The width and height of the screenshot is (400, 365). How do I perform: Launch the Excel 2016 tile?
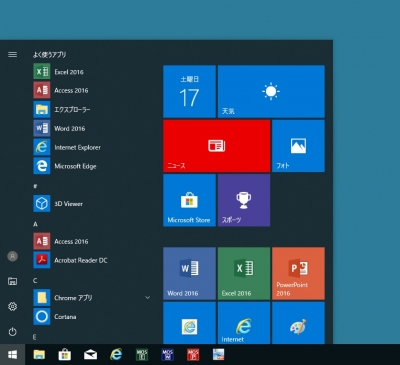tap(244, 273)
